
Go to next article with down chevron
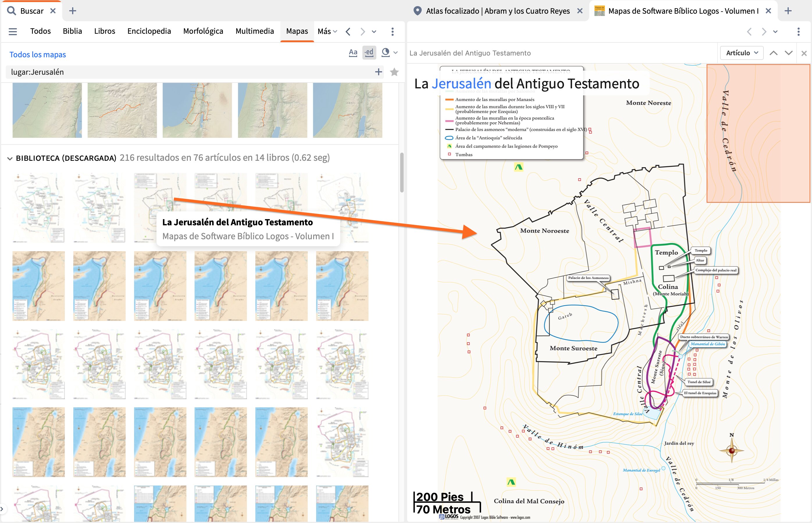(788, 53)
